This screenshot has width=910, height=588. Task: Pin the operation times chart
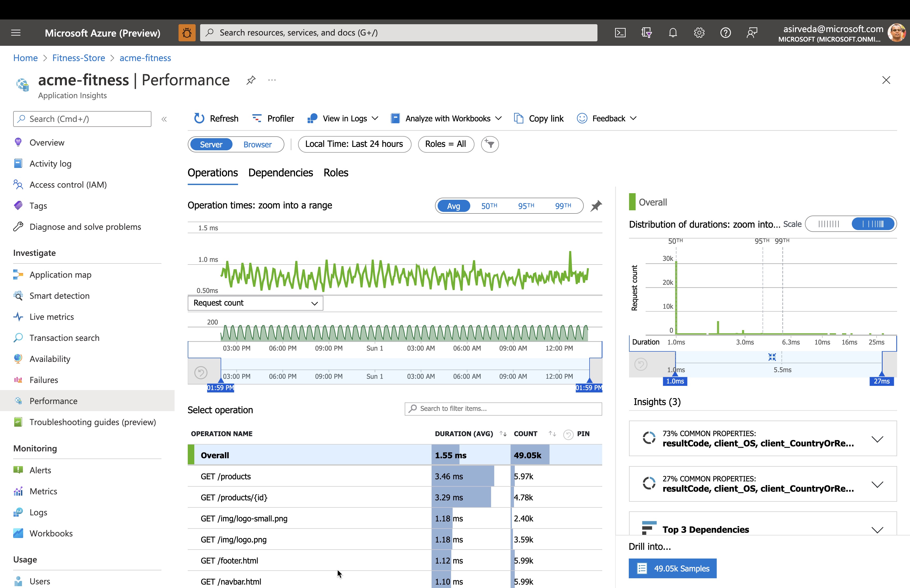click(596, 206)
